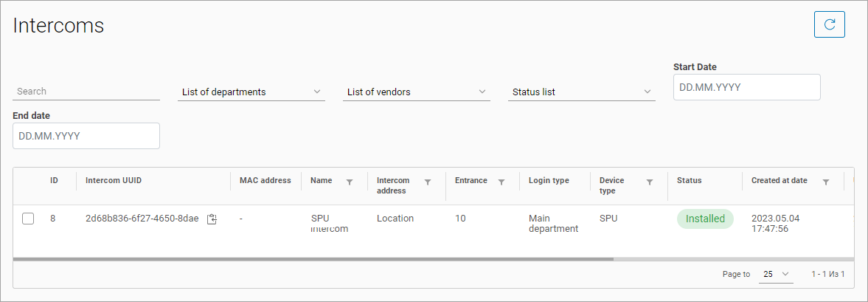Click the Status column header
868x302 pixels.
(x=689, y=180)
